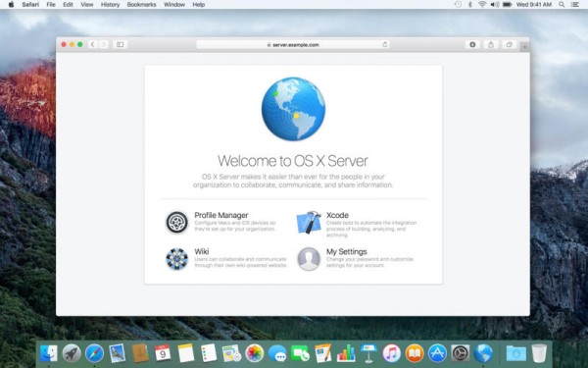Click the Wiki icon
Image resolution: width=588 pixels, height=368 pixels.
[x=176, y=259]
